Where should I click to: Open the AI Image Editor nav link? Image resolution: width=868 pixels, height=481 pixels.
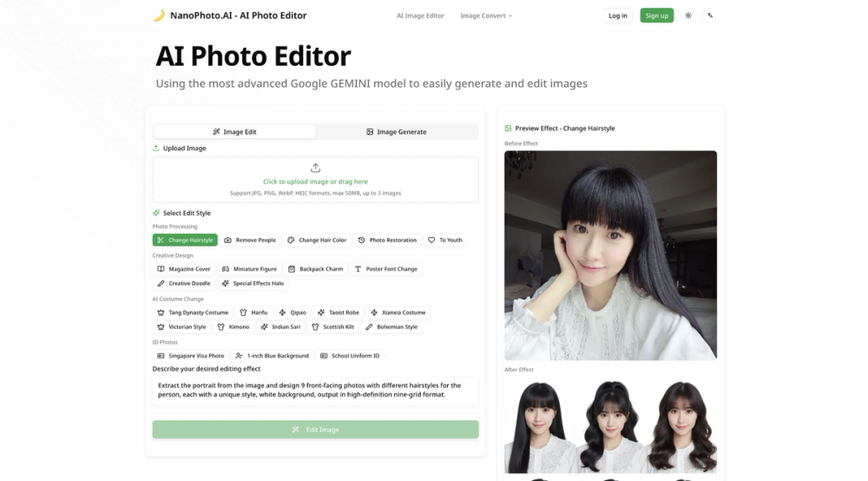[x=420, y=16]
